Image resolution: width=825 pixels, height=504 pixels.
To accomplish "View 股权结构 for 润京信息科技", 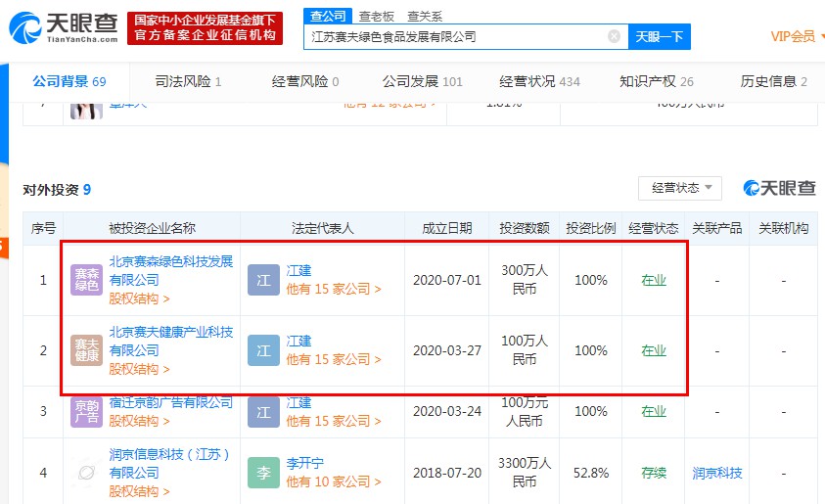I will (x=139, y=491).
